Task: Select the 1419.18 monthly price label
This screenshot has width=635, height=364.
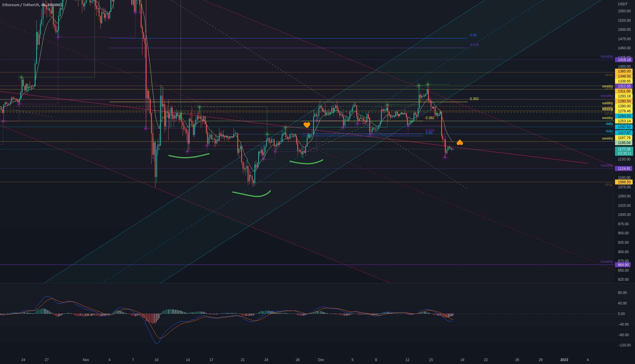Action: point(624,60)
